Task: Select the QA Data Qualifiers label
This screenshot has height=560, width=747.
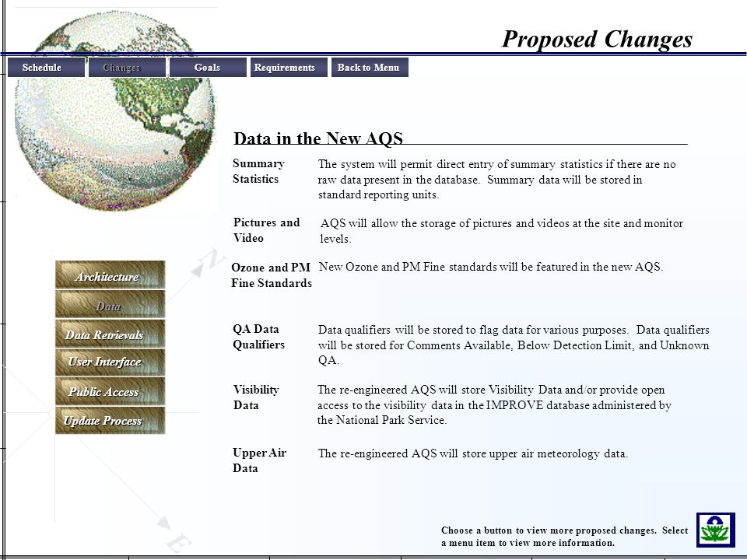Action: 258,337
